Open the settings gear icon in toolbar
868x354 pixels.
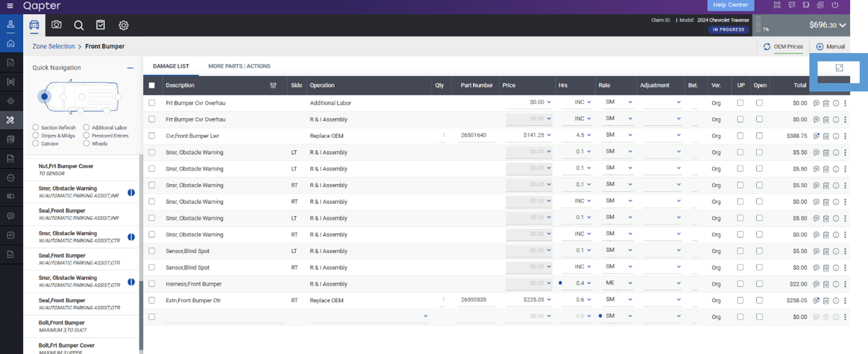point(123,25)
